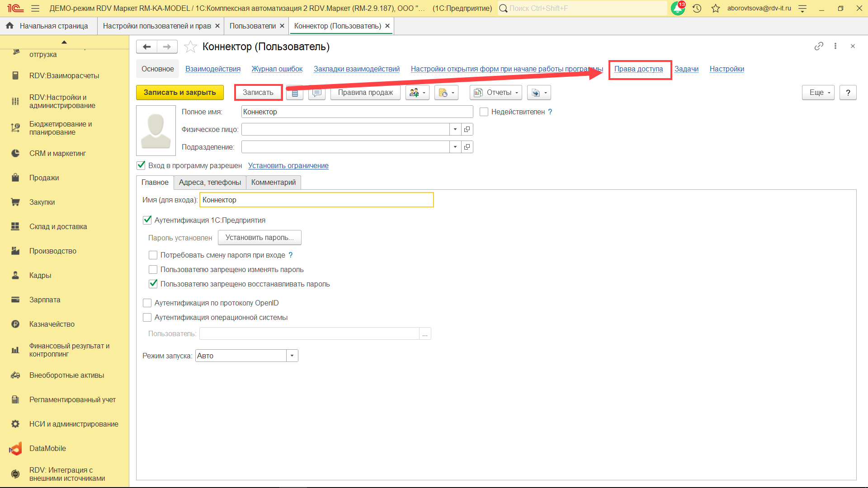868x488 pixels.
Task: Expand the Режим запуска dropdown
Action: click(x=292, y=356)
